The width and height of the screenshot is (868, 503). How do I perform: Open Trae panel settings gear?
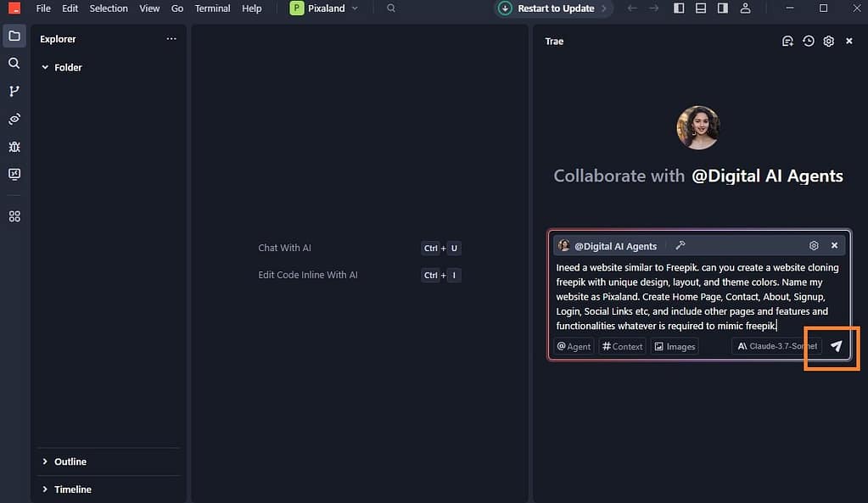tap(829, 41)
